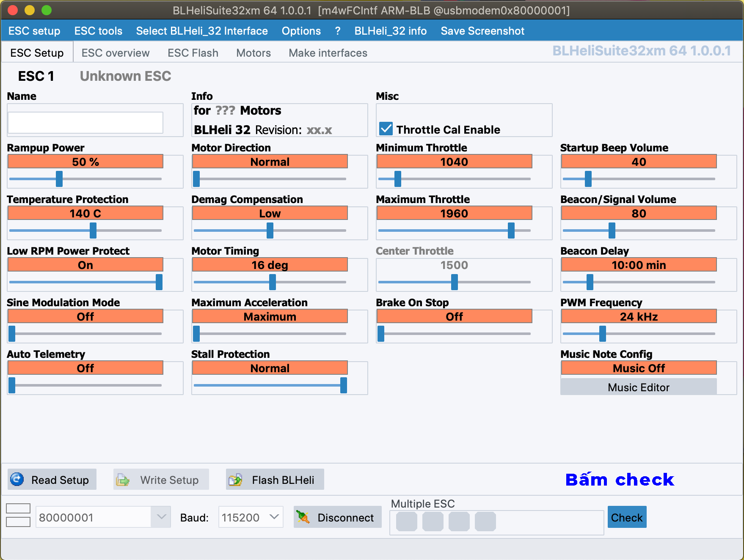
Task: Toggle the Throttle Cal Enable checkbox
Action: [386, 129]
